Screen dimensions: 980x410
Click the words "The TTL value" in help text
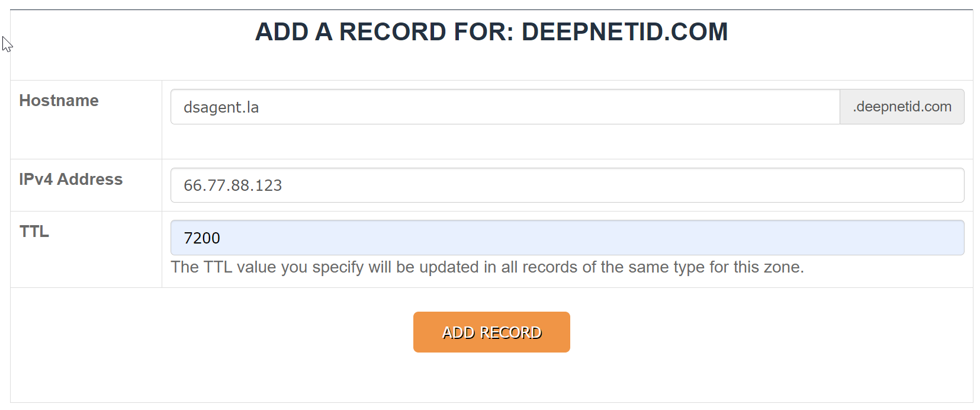[x=223, y=267]
